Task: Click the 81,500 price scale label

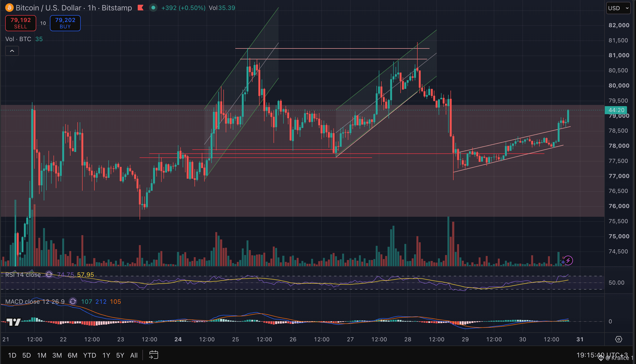Action: tap(618, 40)
